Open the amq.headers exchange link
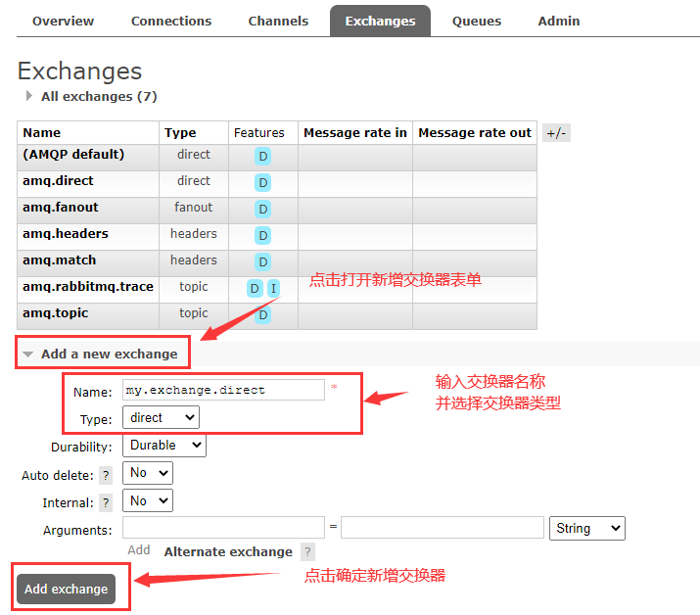Screen dimensions: 700x615 (x=66, y=234)
